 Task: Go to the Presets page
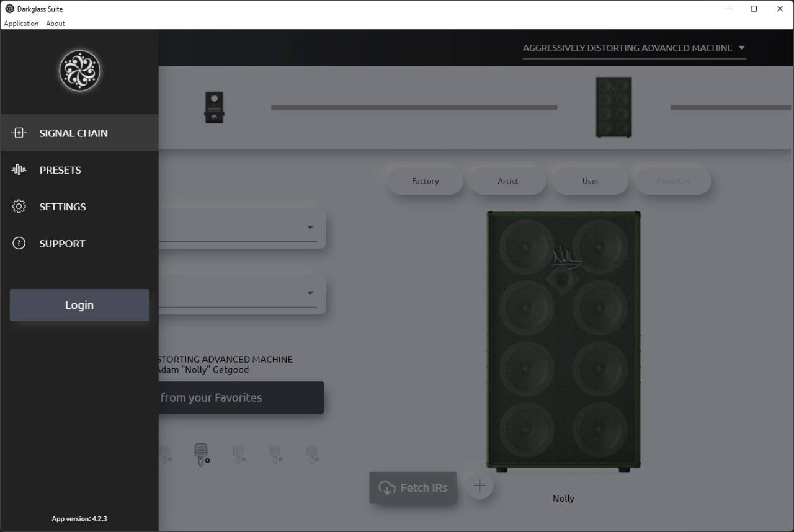[x=79, y=170]
